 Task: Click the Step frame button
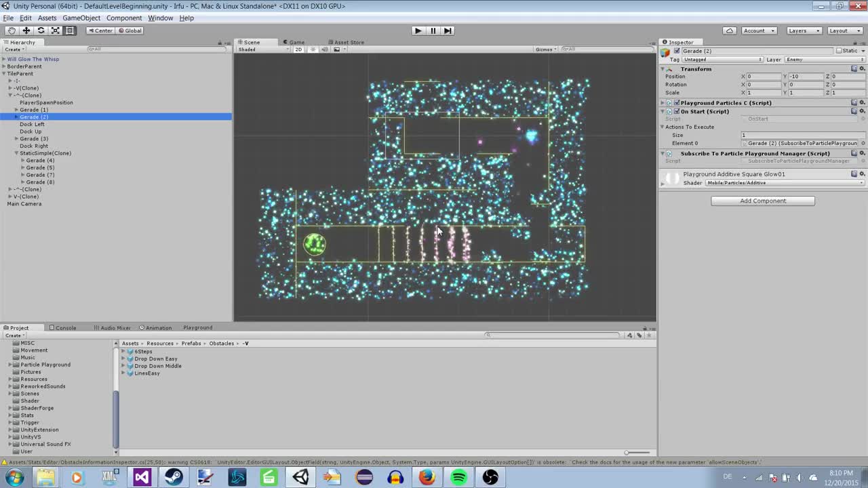448,30
